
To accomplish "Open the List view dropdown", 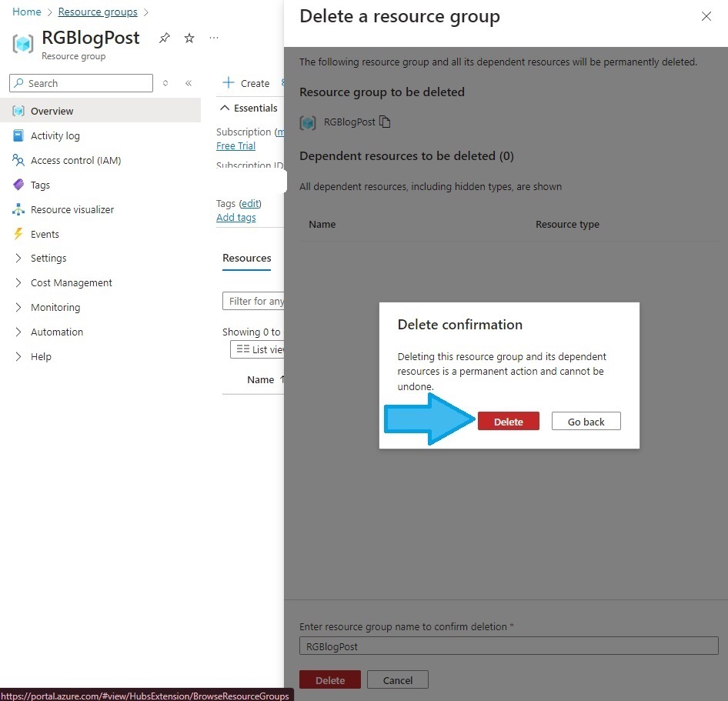I will (x=258, y=349).
